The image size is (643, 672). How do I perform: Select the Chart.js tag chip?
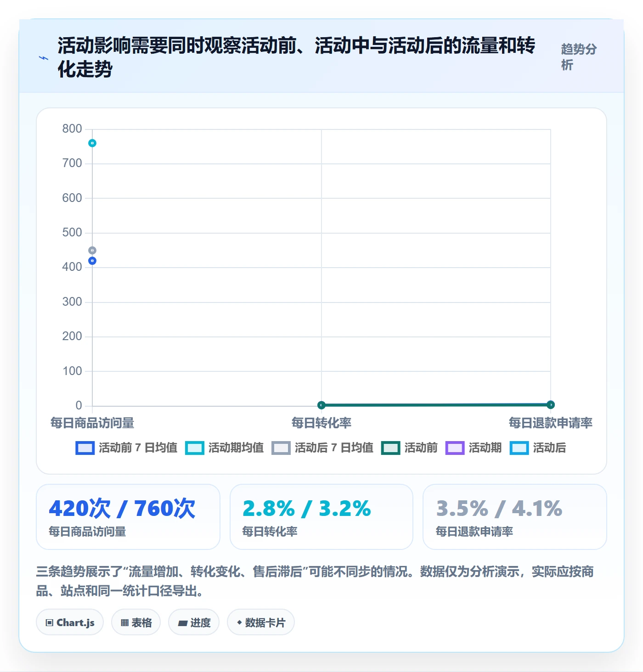pos(70,622)
